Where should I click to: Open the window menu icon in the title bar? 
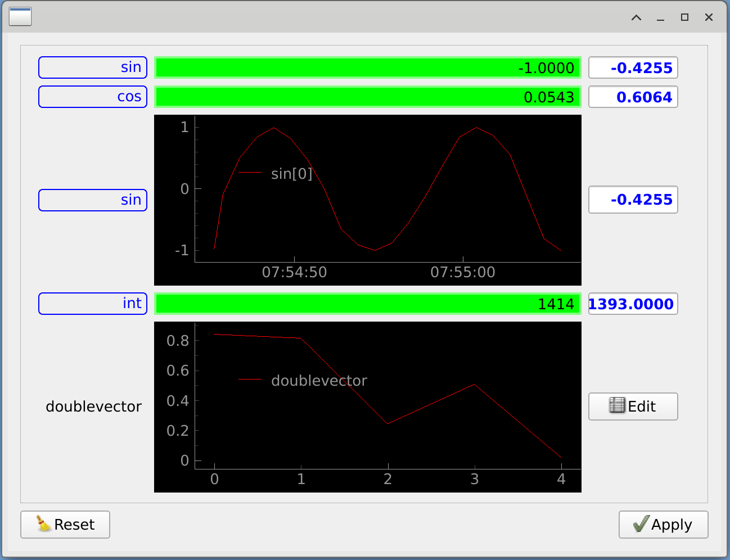point(20,17)
